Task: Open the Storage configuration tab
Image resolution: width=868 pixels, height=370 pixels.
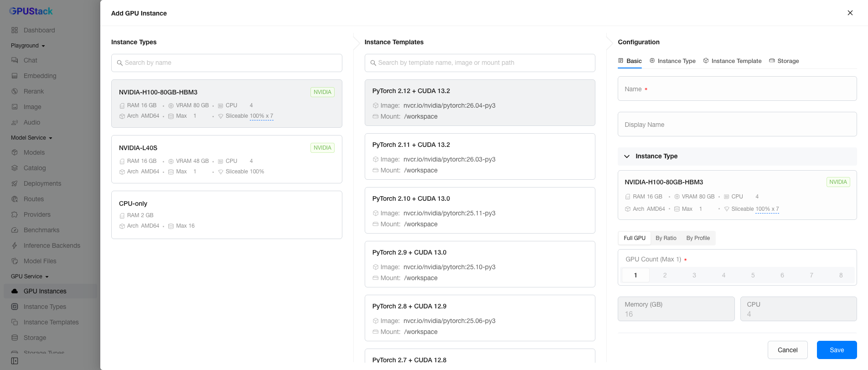Action: point(784,61)
